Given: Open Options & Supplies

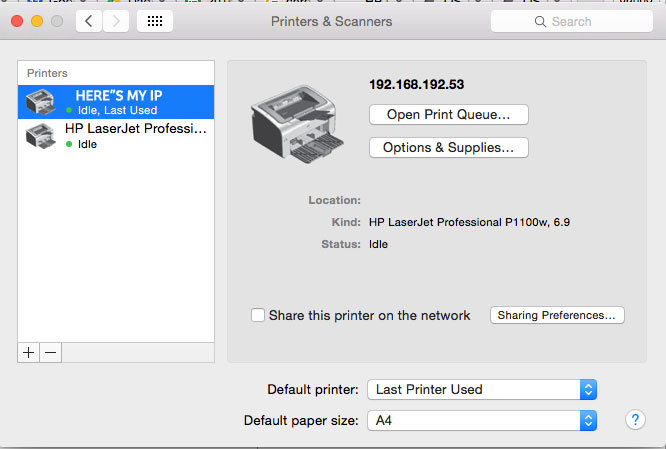Looking at the screenshot, I should (449, 147).
